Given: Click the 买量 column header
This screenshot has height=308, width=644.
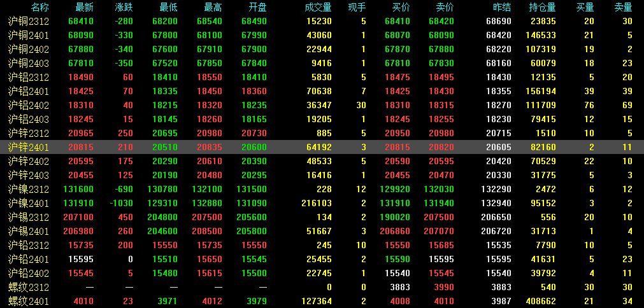Looking at the screenshot, I should (585, 7).
